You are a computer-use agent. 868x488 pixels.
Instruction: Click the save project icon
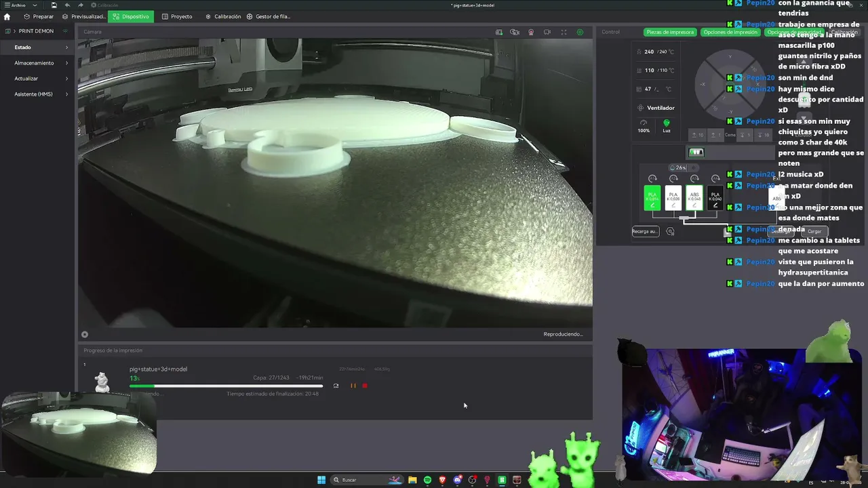[54, 5]
